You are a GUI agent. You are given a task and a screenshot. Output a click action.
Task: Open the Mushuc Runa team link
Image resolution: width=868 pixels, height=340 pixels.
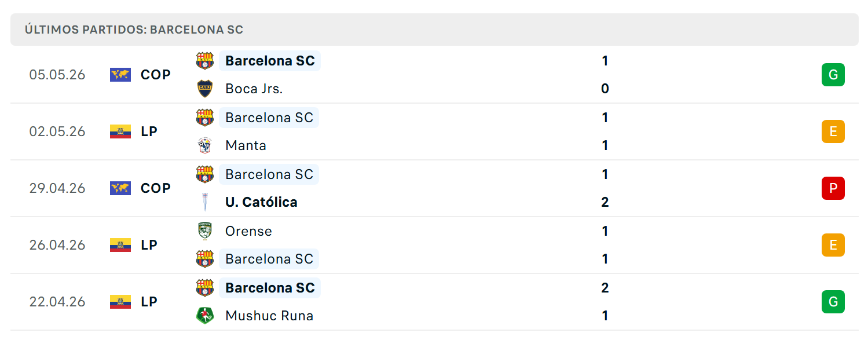[x=269, y=316]
